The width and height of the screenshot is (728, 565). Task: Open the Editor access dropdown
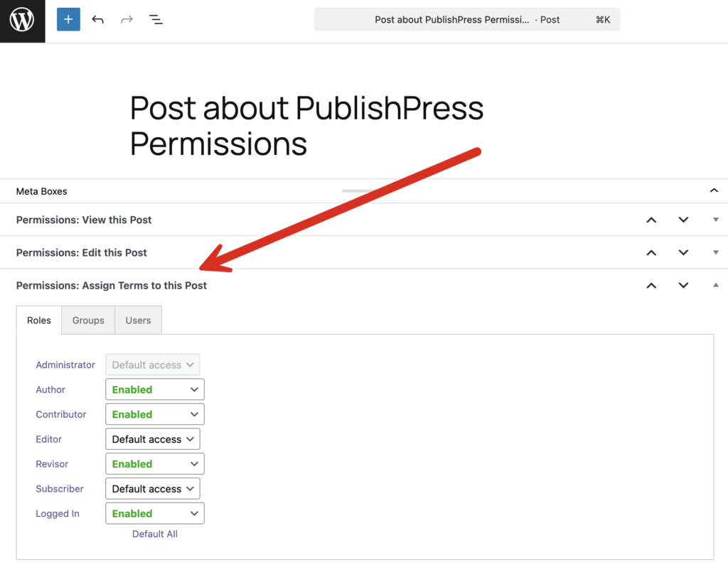[x=153, y=439]
